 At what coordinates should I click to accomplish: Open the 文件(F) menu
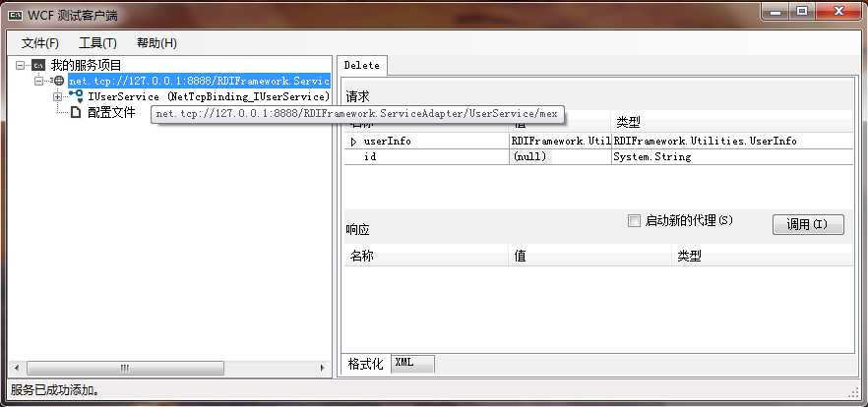[40, 43]
